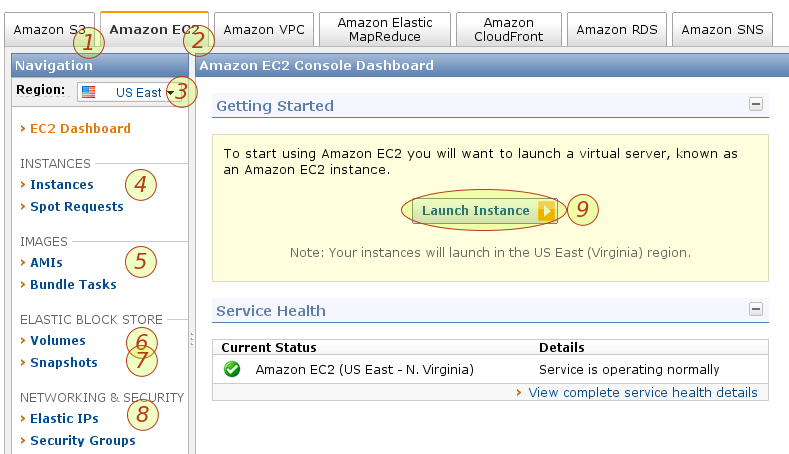789x454 pixels.
Task: Open the AMIs page
Action: pos(46,262)
